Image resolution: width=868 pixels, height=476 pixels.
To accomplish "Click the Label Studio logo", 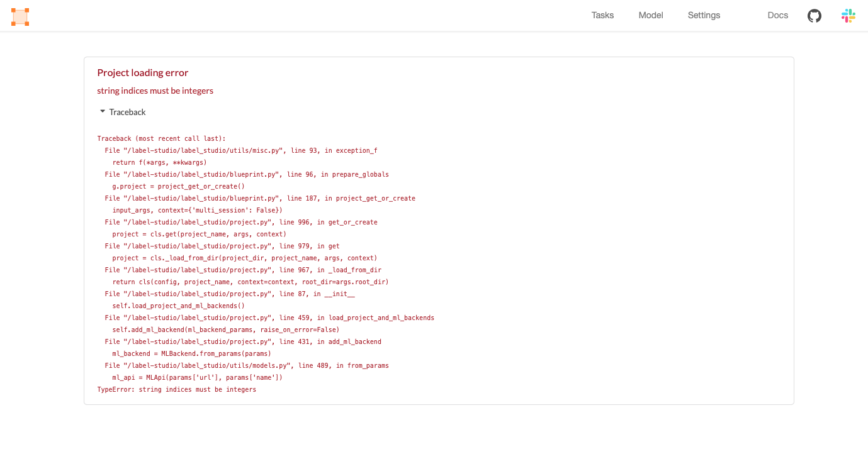I will point(20,16).
